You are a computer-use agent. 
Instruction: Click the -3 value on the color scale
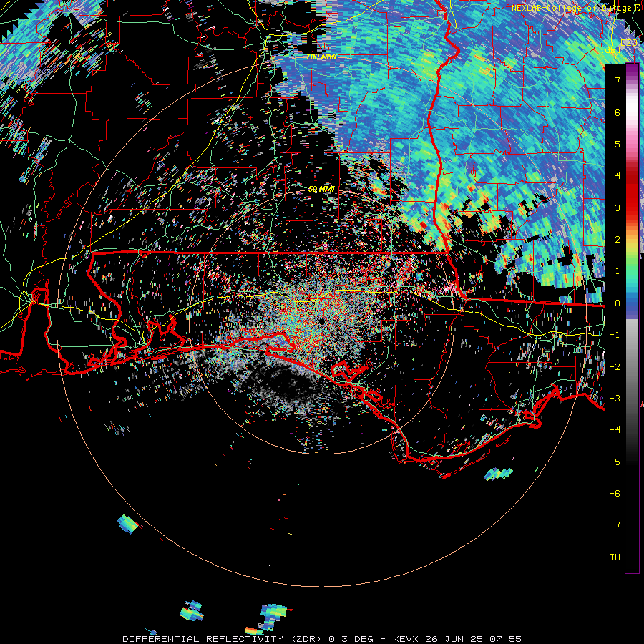pyautogui.click(x=615, y=399)
